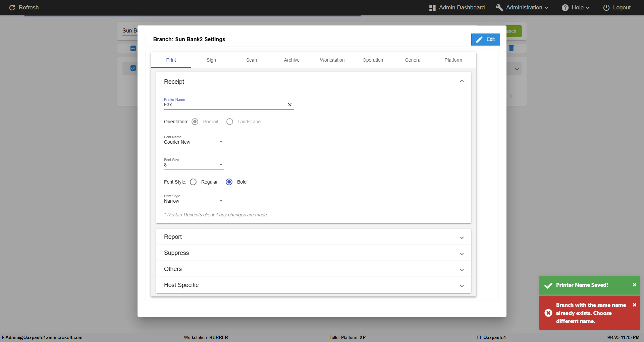Close the red branch name error toast
This screenshot has width=644, height=342.
coord(634,305)
